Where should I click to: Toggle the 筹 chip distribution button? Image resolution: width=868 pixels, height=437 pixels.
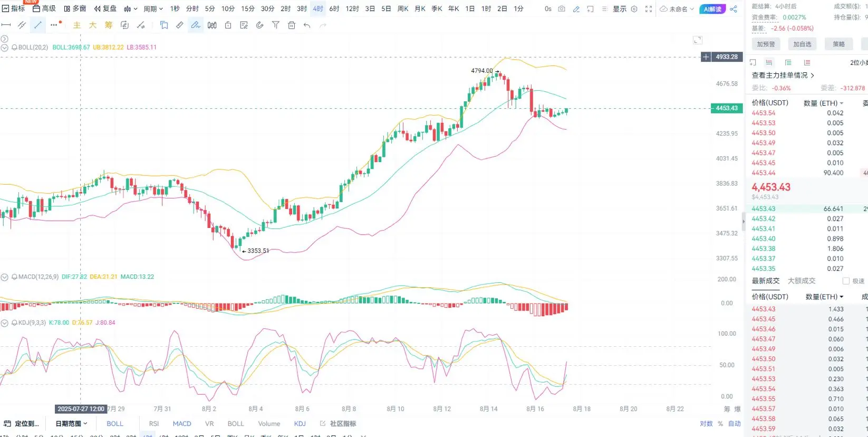coord(109,25)
